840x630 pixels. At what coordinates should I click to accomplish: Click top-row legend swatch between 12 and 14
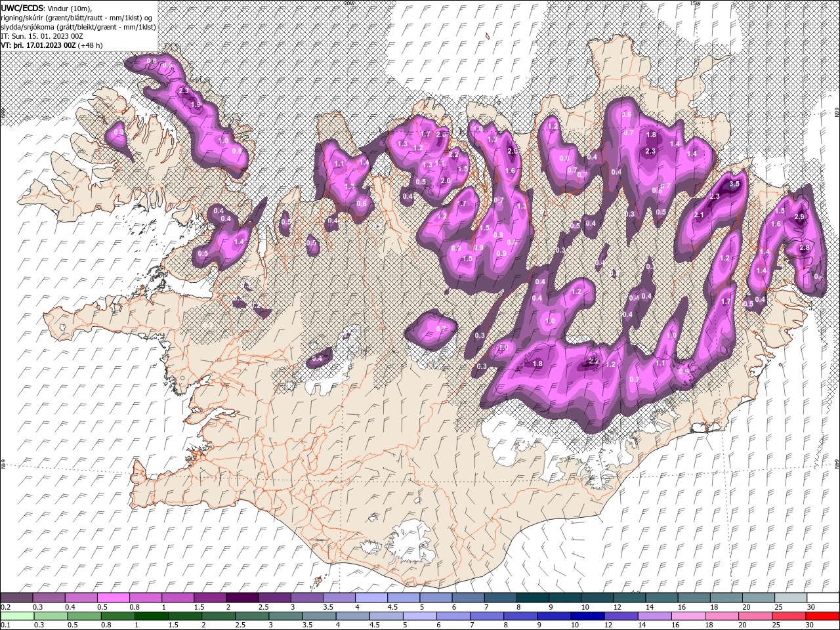pos(629,598)
